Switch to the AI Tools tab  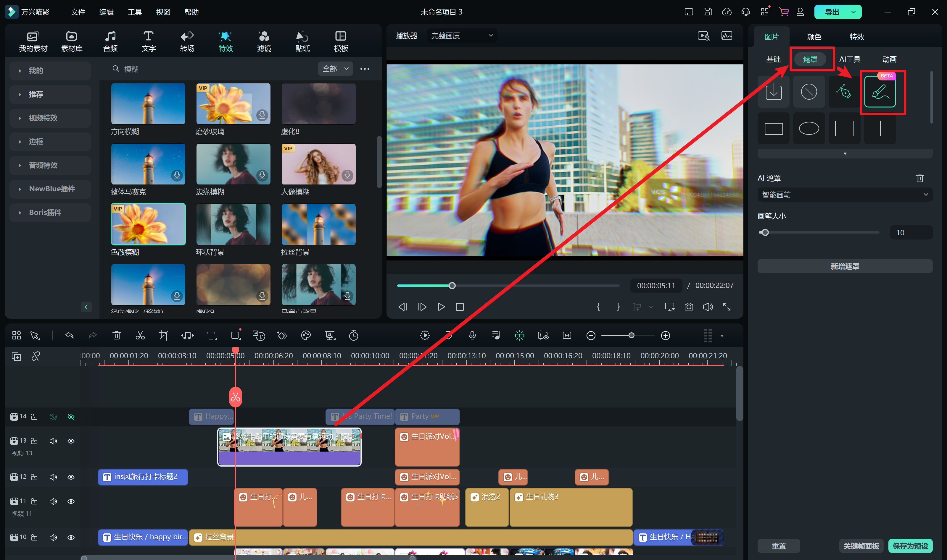(850, 59)
